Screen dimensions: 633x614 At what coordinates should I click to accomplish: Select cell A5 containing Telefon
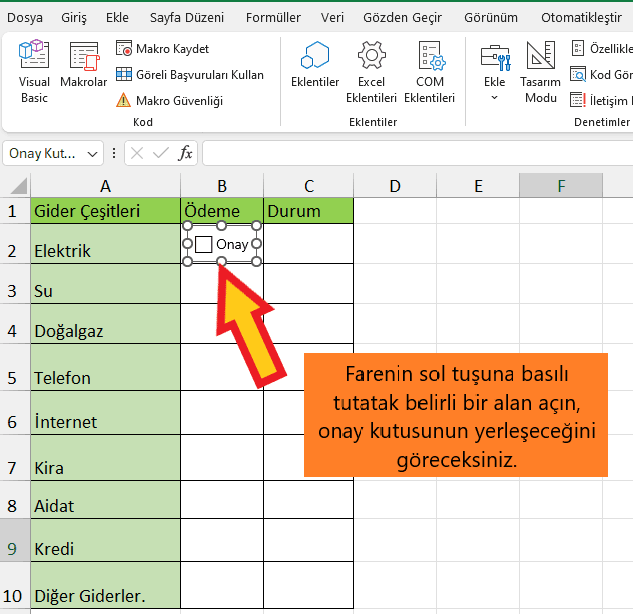[x=105, y=378]
